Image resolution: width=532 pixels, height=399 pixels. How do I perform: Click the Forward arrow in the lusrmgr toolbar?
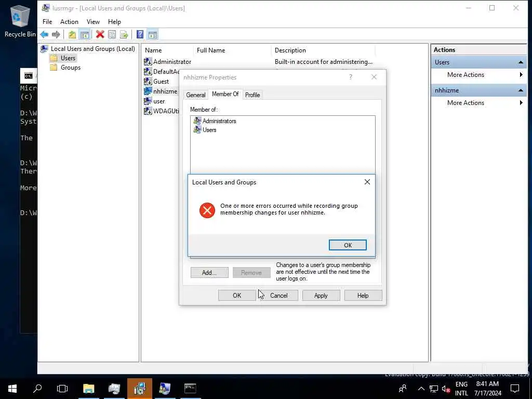click(x=56, y=34)
